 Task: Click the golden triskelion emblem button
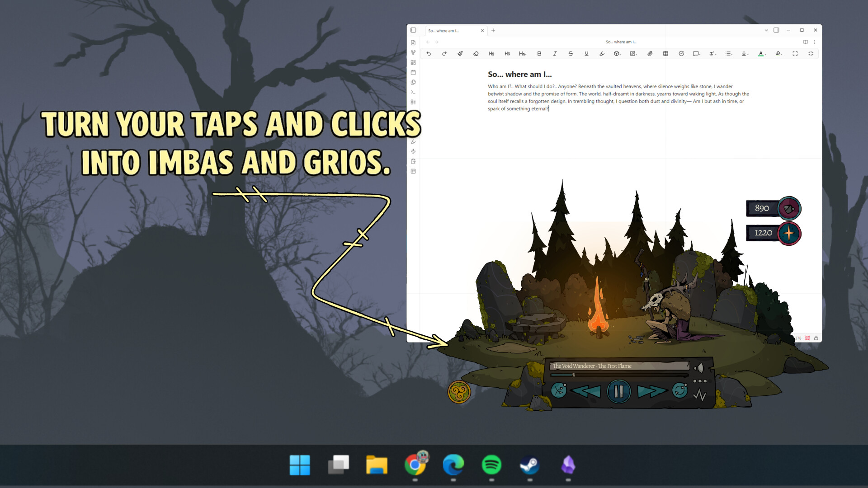point(459,392)
